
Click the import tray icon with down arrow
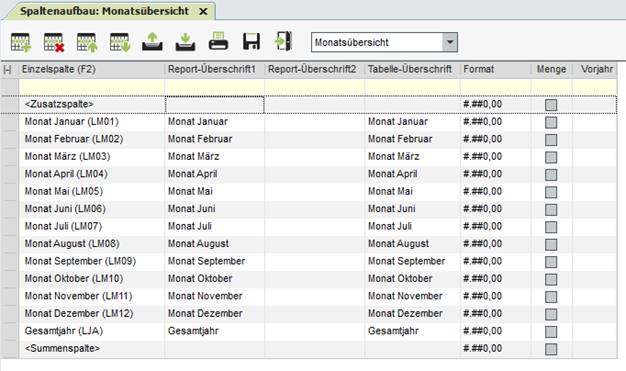coord(185,42)
